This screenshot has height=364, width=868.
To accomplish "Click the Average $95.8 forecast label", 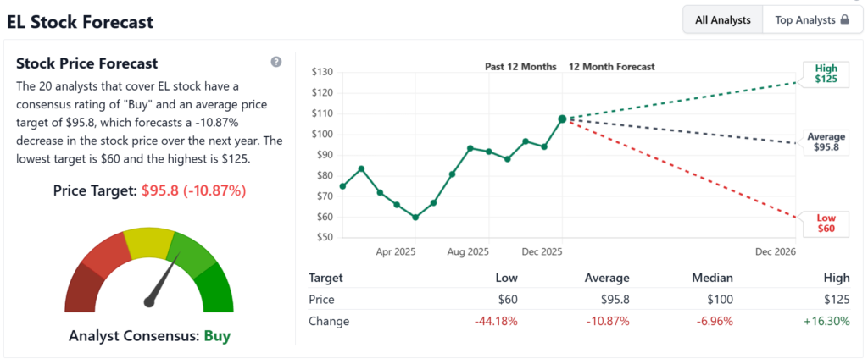I will [x=826, y=143].
